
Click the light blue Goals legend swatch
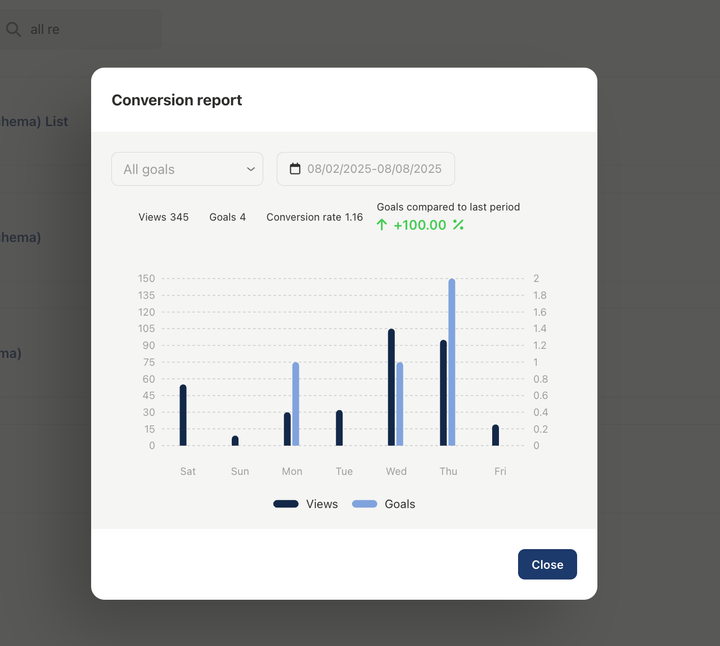(x=364, y=504)
